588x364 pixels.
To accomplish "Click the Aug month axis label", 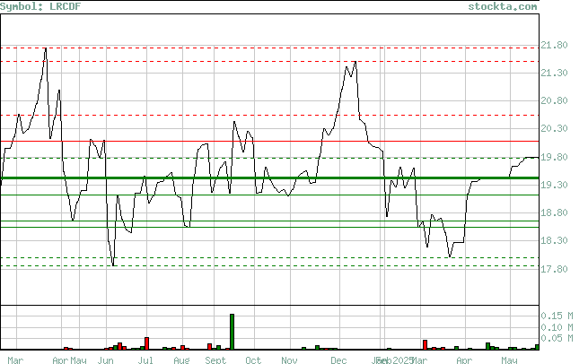I will tap(181, 360).
